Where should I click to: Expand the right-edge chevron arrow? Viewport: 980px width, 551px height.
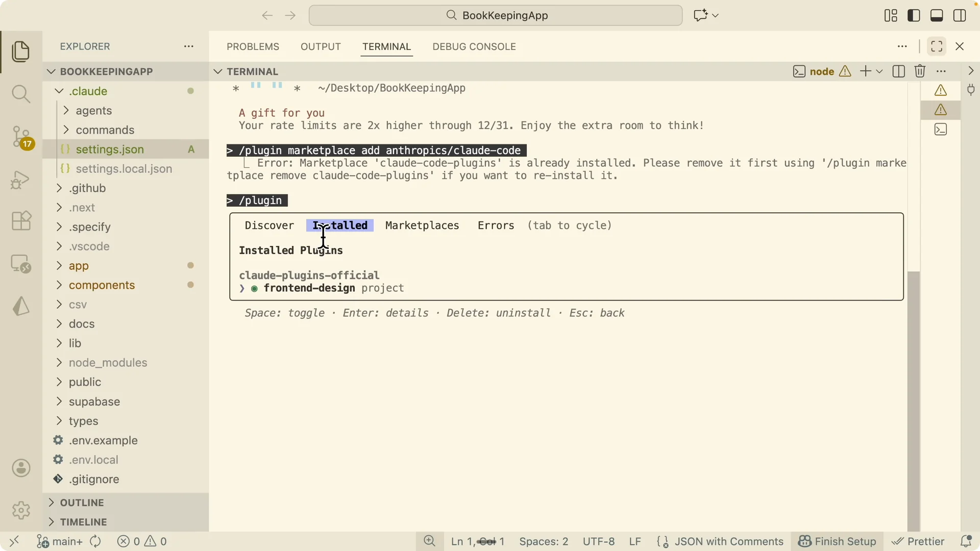pos(971,71)
